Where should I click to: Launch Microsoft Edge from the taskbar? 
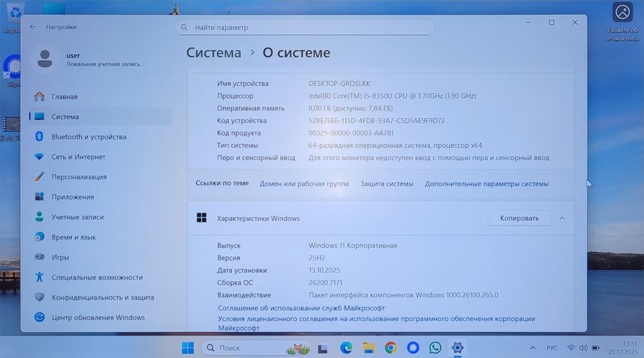(346, 348)
